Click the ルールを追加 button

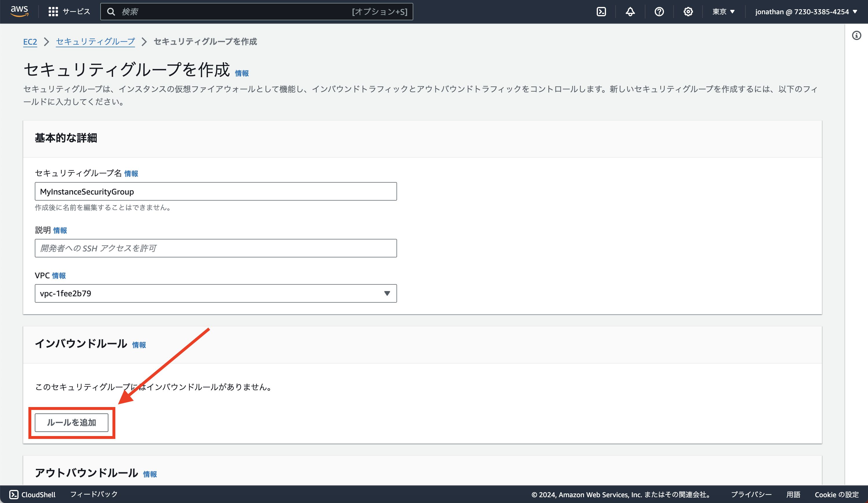point(71,422)
